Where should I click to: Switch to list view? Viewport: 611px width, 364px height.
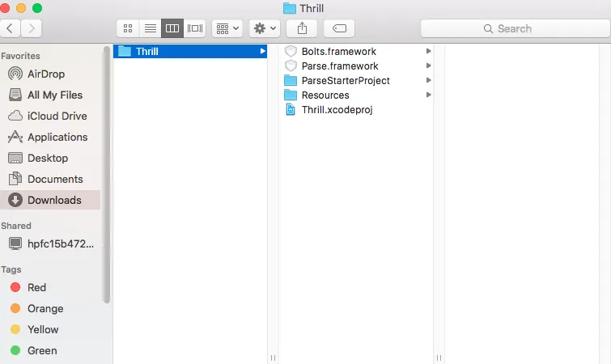[150, 28]
